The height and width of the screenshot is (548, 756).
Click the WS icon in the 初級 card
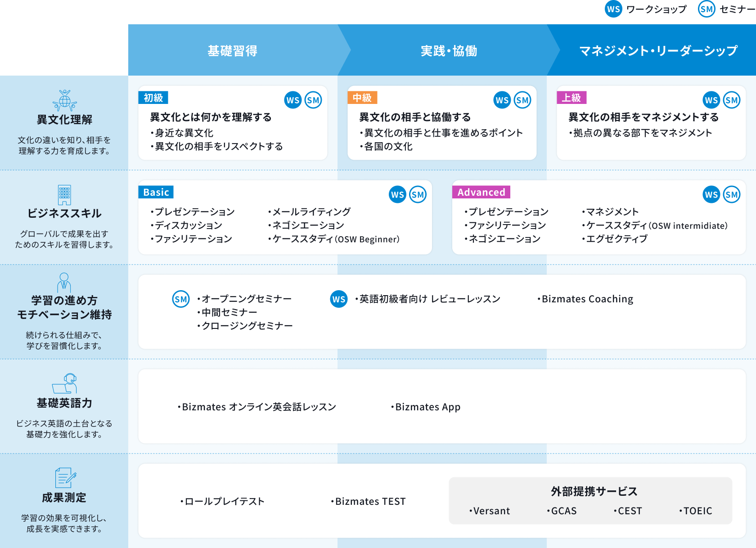(x=292, y=100)
